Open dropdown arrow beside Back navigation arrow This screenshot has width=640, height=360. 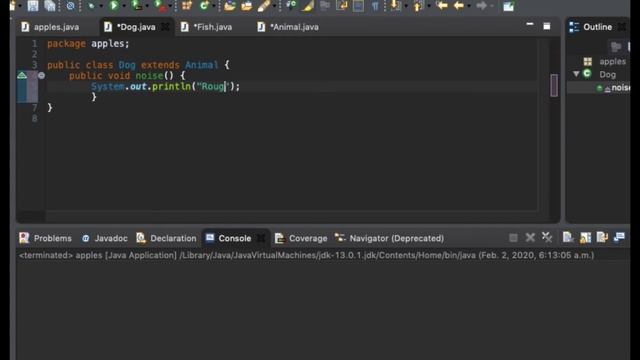pos(469,6)
